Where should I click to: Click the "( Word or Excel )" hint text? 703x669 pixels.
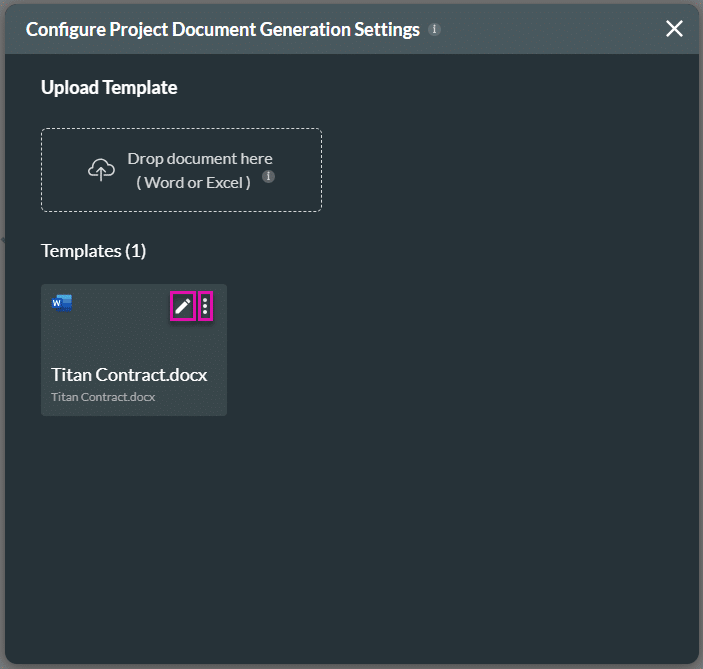pyautogui.click(x=194, y=182)
